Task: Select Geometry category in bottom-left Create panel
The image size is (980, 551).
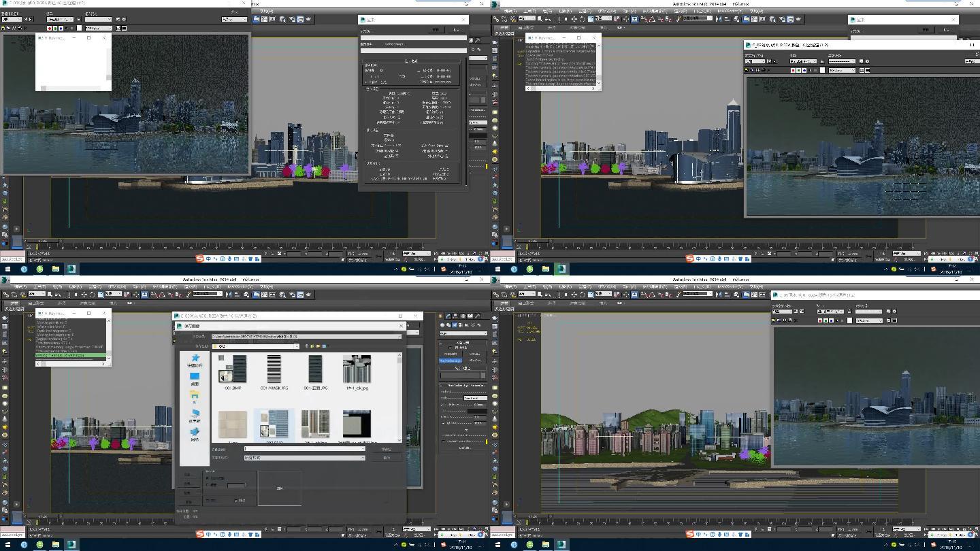Action: pyautogui.click(x=442, y=325)
